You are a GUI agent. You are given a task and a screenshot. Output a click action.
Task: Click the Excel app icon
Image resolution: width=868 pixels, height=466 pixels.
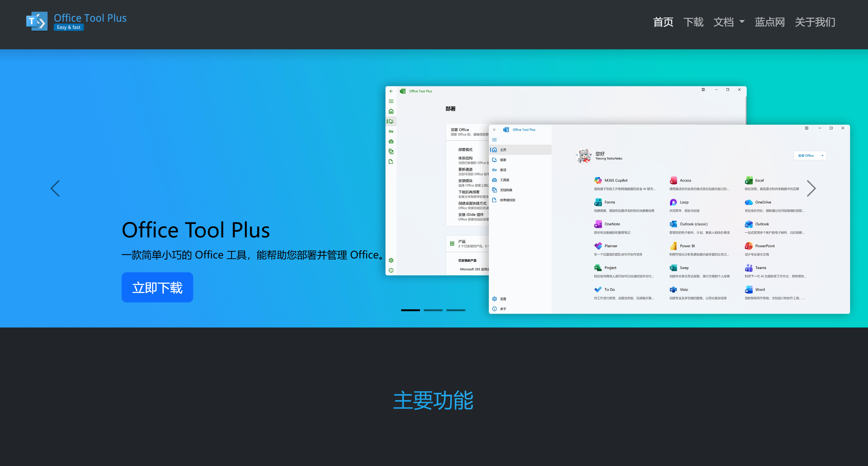(749, 181)
